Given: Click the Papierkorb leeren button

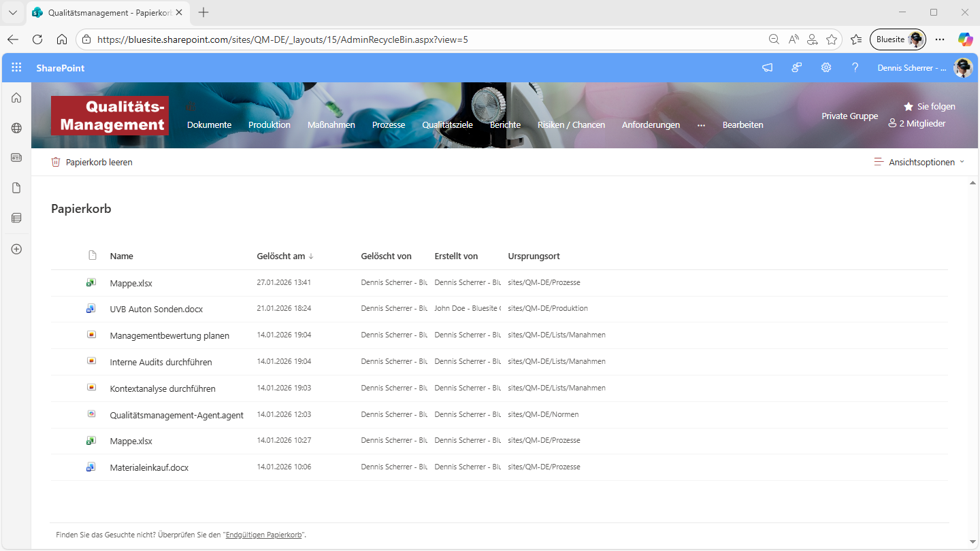Looking at the screenshot, I should click(x=92, y=163).
